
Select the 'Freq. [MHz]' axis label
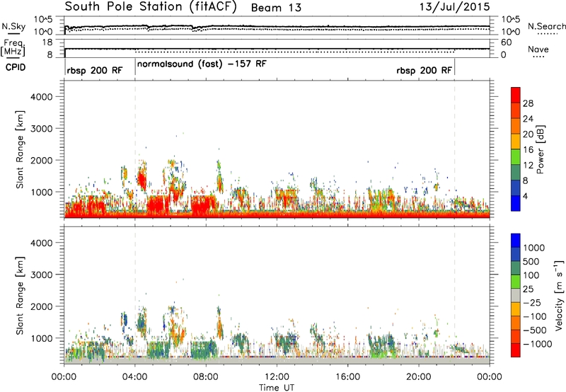(13, 47)
